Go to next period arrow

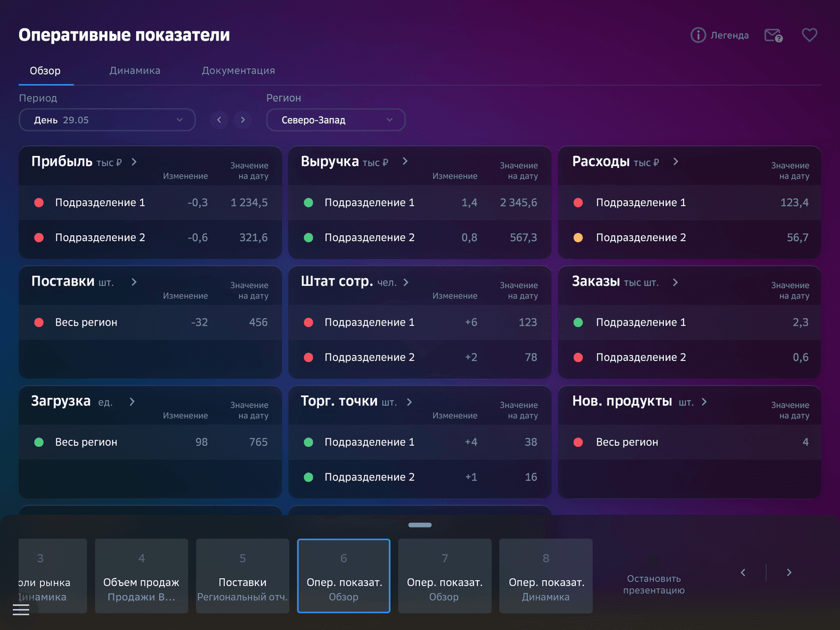243,120
